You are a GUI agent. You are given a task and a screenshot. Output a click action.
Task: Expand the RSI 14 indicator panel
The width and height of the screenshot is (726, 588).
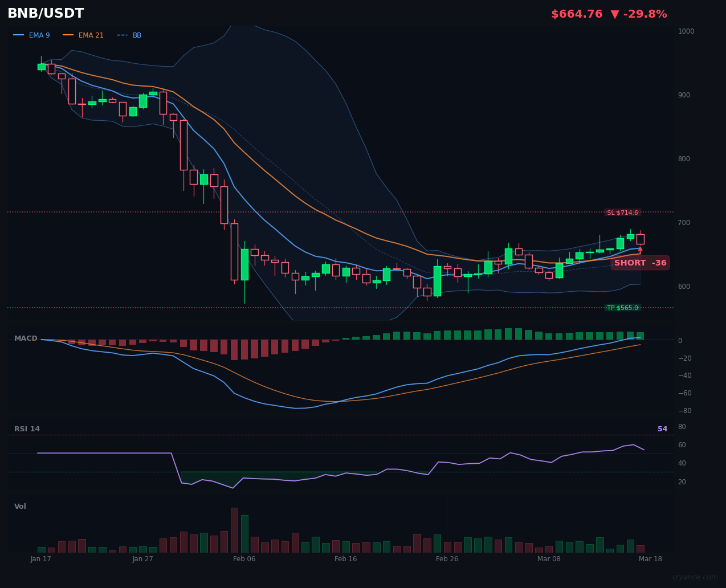27,428
